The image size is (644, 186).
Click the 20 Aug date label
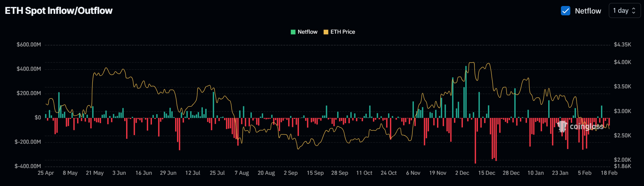click(266, 173)
